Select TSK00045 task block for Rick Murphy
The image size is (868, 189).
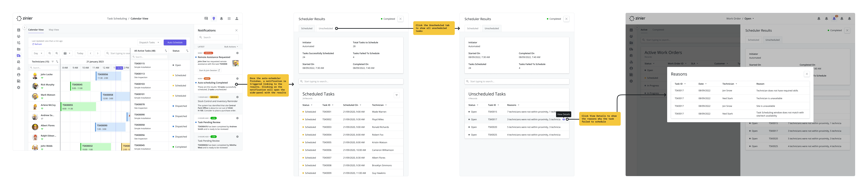pyautogui.click(x=80, y=86)
